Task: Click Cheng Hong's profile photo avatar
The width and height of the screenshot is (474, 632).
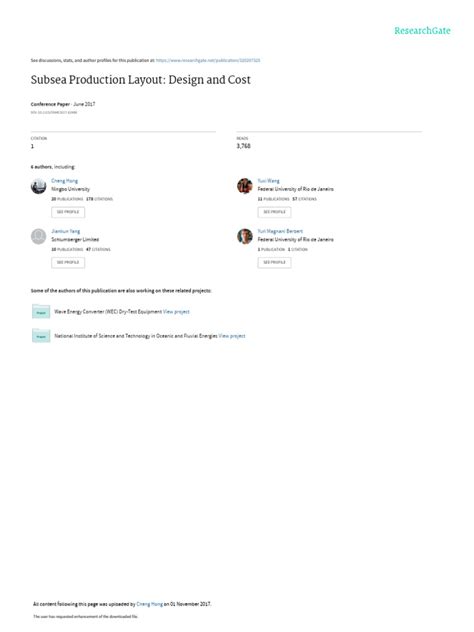Action: point(39,186)
